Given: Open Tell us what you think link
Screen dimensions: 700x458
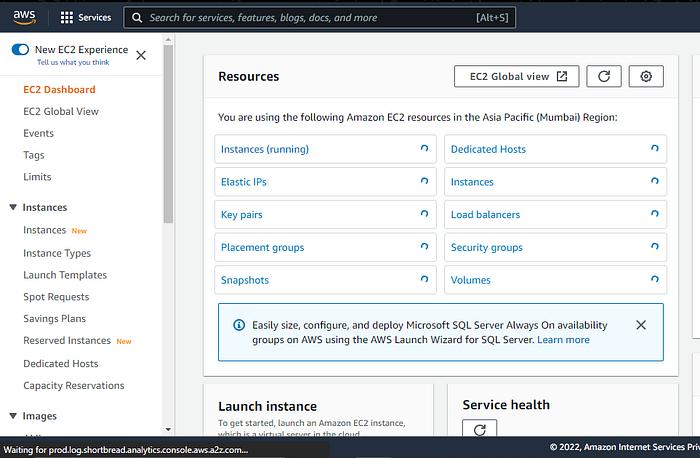Looking at the screenshot, I should click(x=73, y=62).
